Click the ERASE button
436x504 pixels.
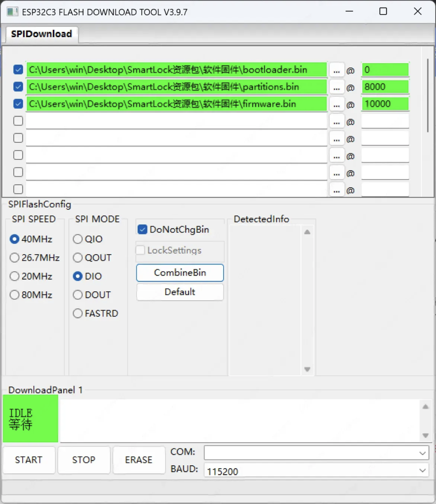[139, 460]
